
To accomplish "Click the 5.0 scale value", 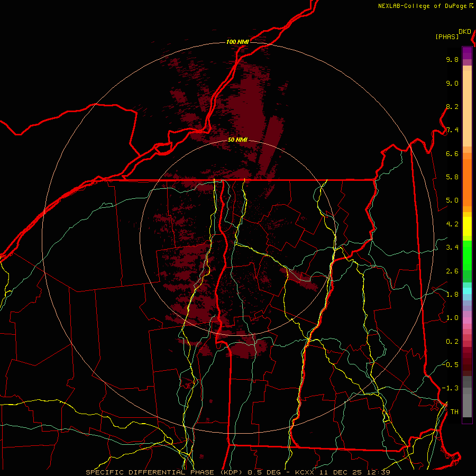I will (x=452, y=200).
